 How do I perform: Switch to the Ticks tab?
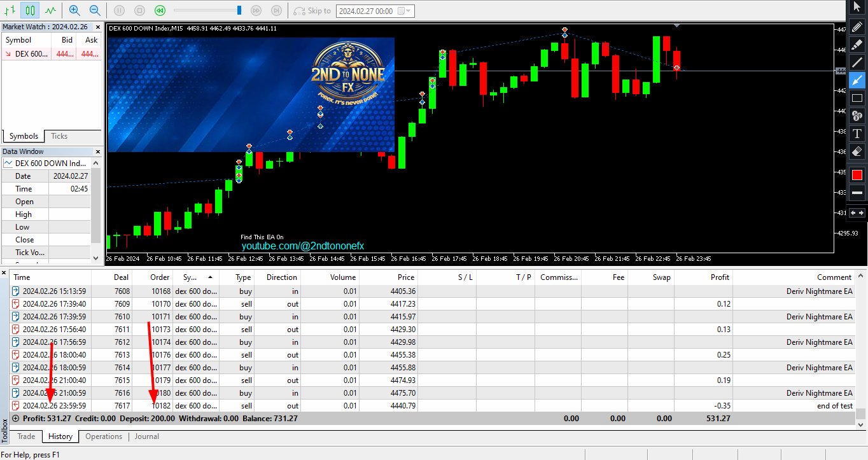click(x=59, y=136)
